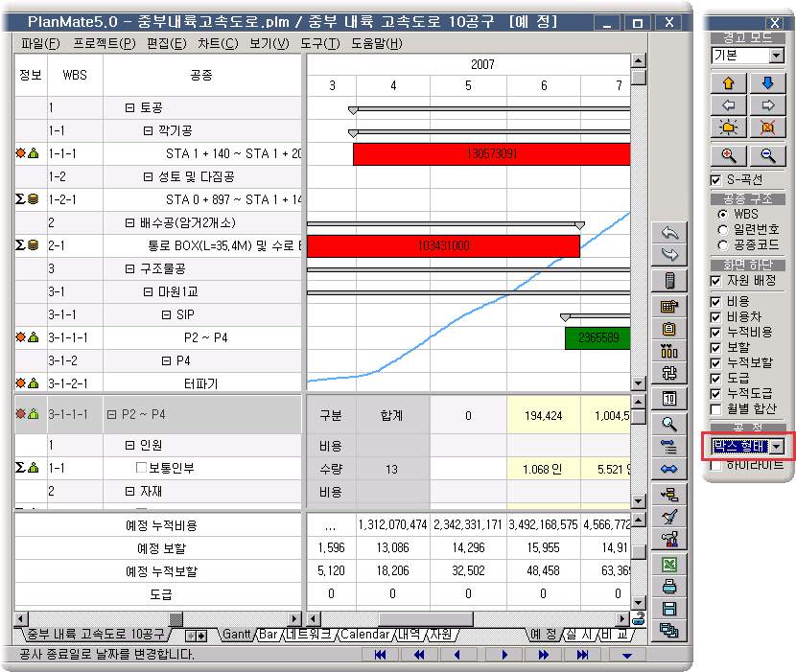Collapse the 배수공(암거2개소) tree node
The image size is (796, 672).
click(129, 223)
